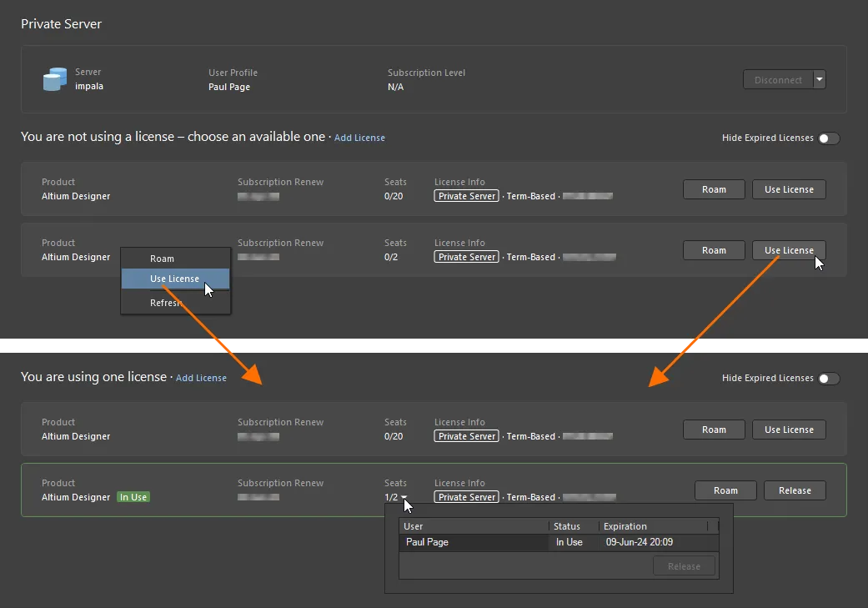
Task: Click the grayed Release button in seats popup
Action: (685, 566)
